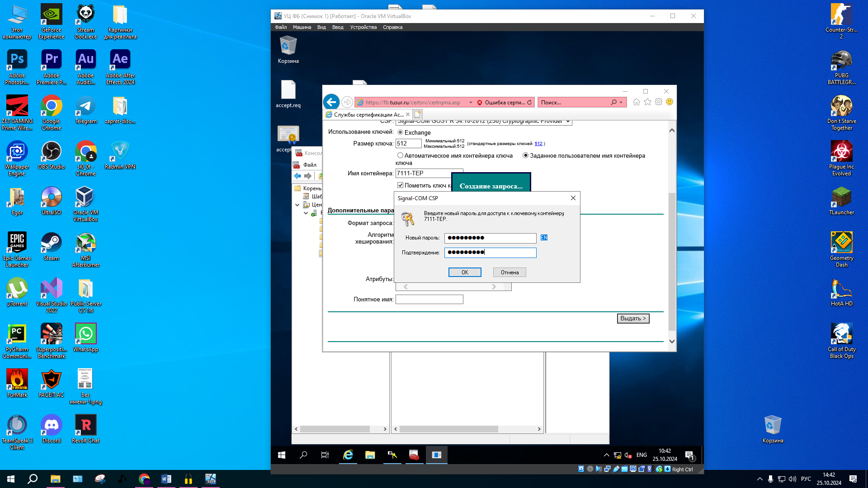
Task: Click the Отмена button in the dialog
Action: point(509,272)
